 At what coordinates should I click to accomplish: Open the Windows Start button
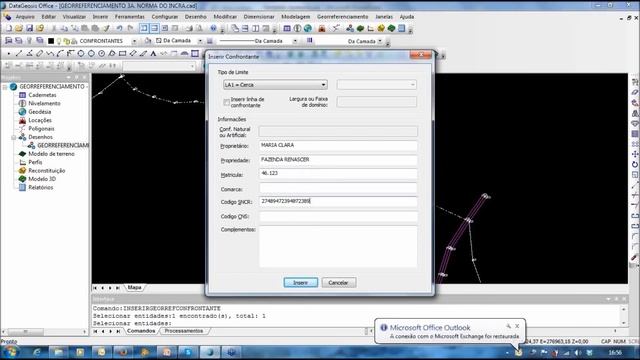click(10, 352)
